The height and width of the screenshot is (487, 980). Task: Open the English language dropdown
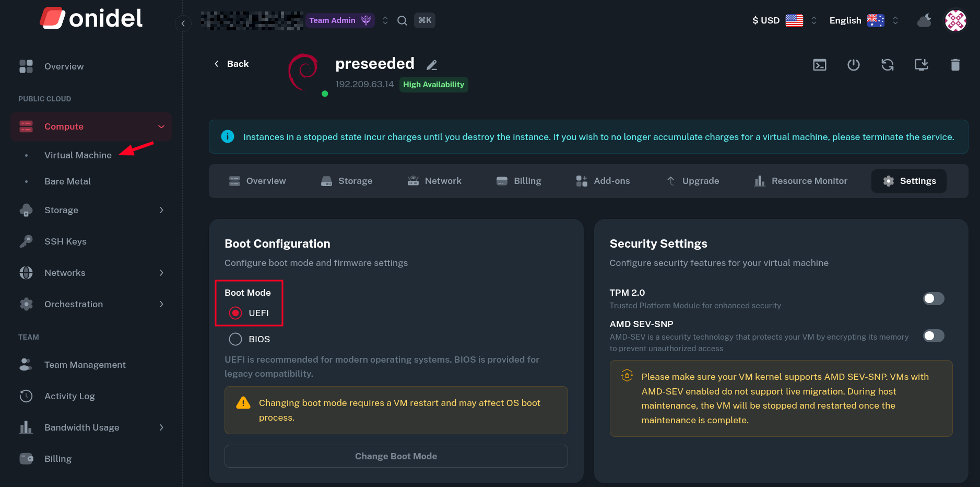[863, 20]
